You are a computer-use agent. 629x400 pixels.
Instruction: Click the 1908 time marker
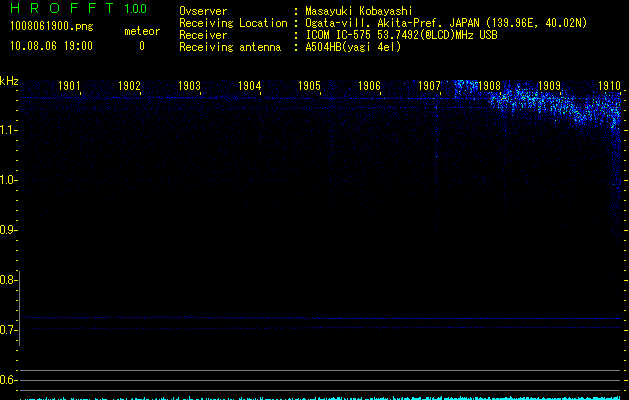pos(489,85)
